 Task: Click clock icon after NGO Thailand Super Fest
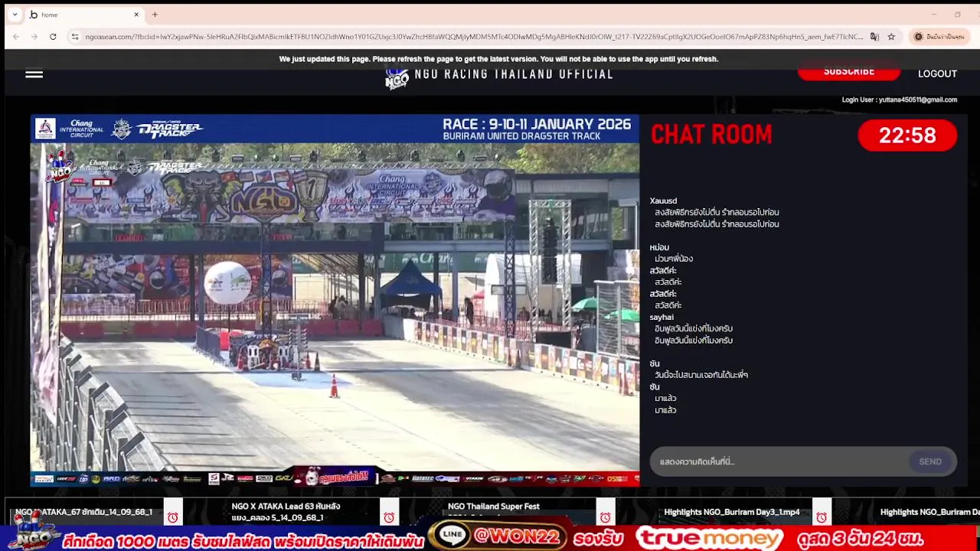coord(606,517)
